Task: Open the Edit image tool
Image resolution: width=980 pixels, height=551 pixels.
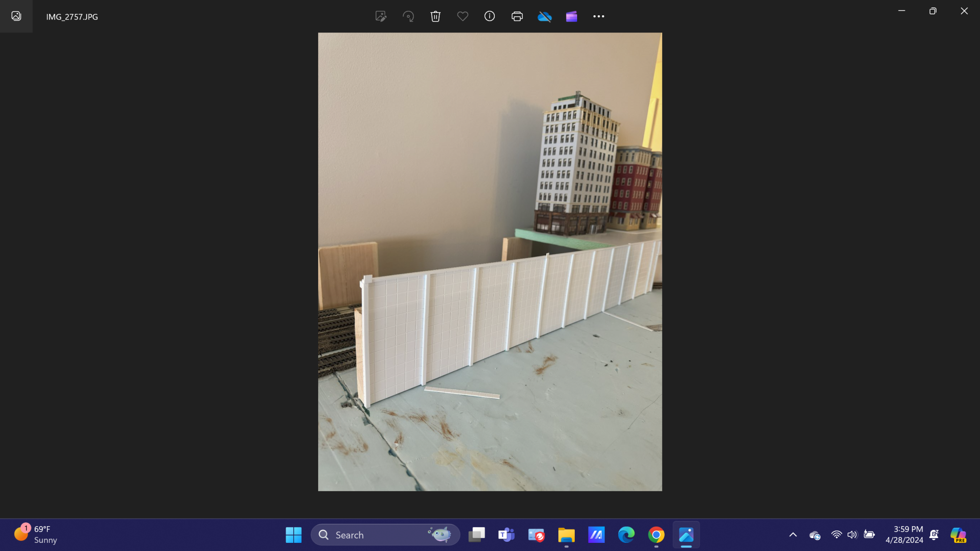Action: (x=381, y=16)
